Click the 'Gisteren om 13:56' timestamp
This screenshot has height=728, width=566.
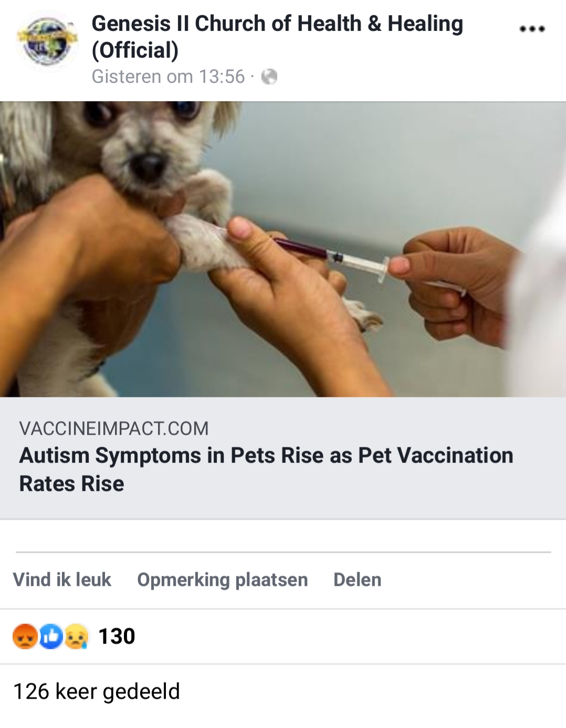click(168, 77)
